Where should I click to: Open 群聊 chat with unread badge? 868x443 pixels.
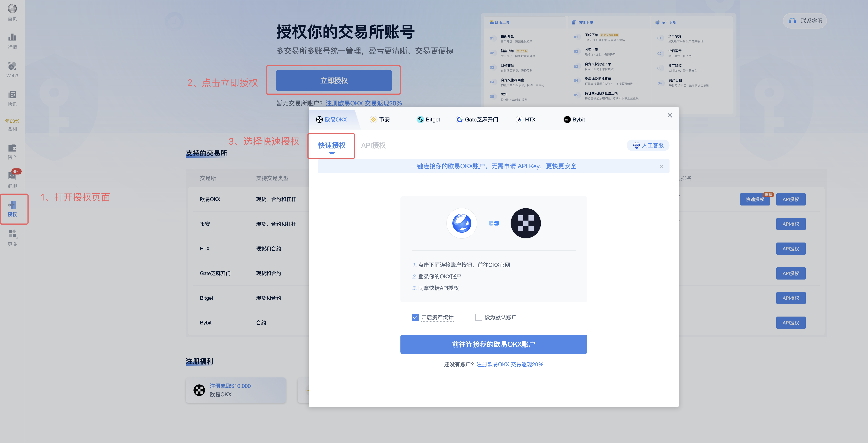click(12, 179)
